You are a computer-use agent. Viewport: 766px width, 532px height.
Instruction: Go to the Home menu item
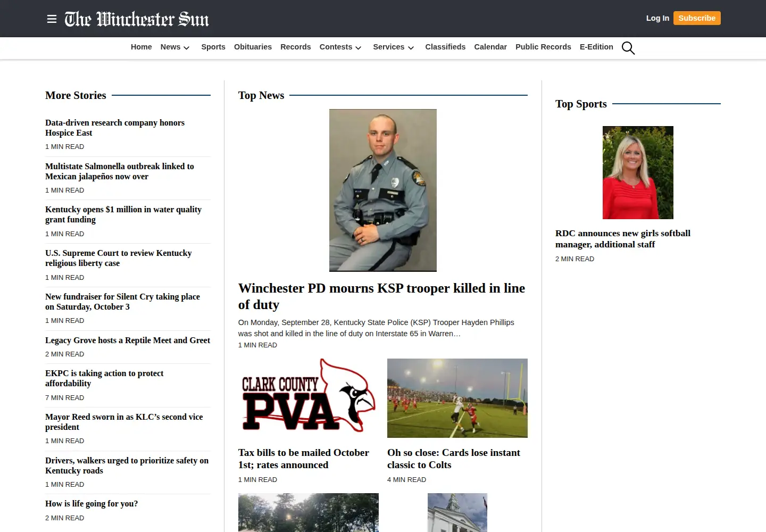point(141,47)
